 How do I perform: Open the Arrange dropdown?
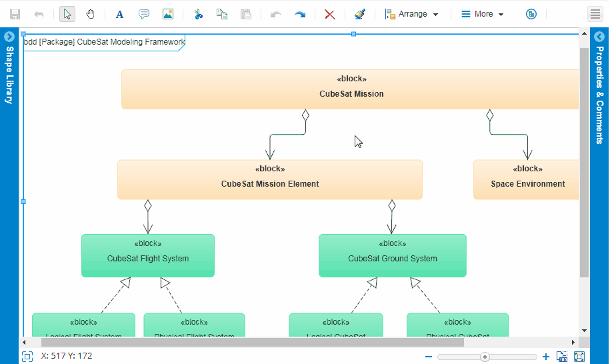tap(411, 15)
